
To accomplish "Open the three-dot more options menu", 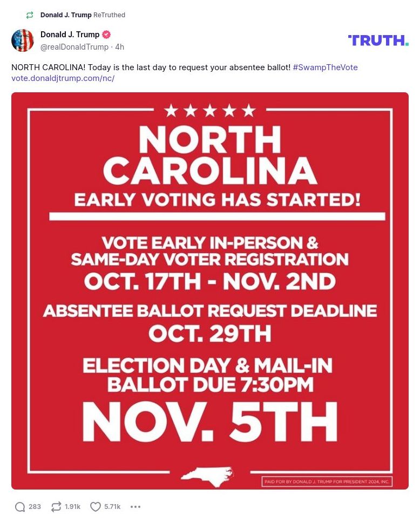I will (136, 507).
